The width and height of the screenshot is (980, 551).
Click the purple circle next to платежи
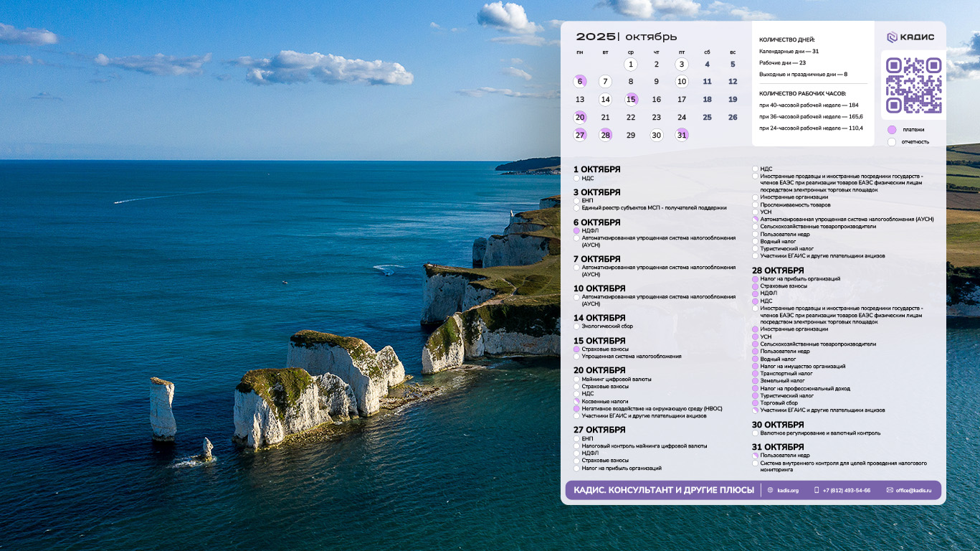click(x=892, y=130)
